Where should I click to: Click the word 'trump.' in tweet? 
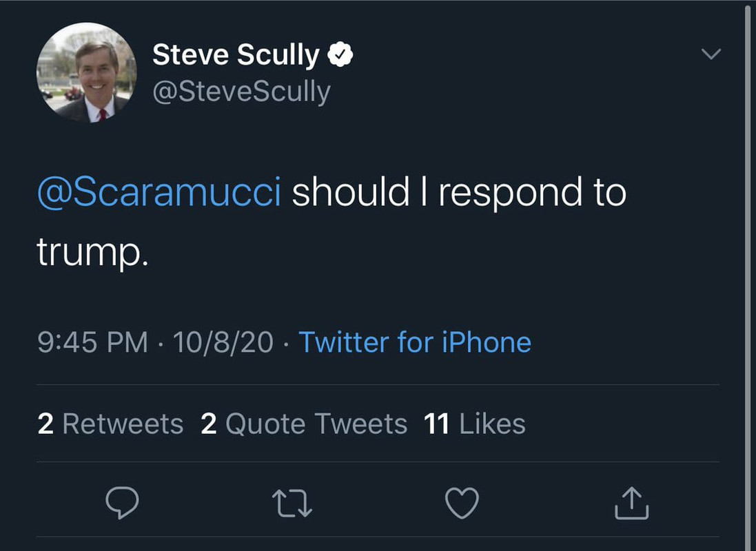[x=92, y=251]
